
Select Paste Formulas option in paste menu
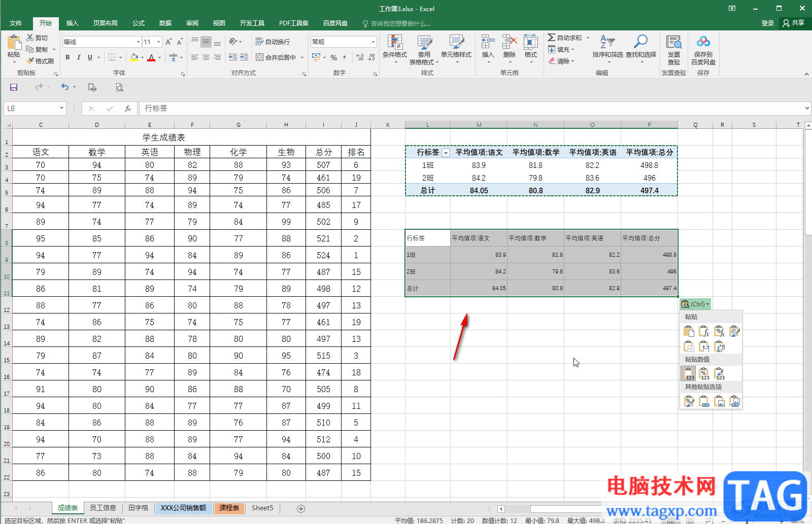[704, 332]
